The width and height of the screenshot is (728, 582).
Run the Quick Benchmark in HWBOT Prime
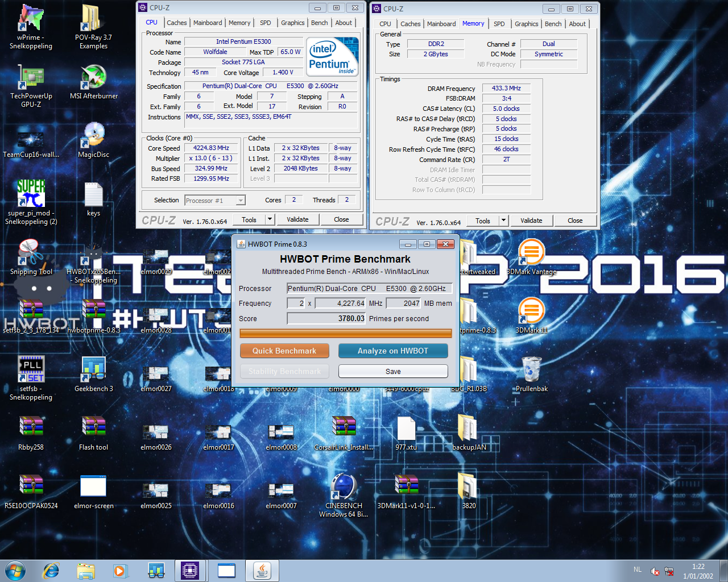click(x=284, y=351)
